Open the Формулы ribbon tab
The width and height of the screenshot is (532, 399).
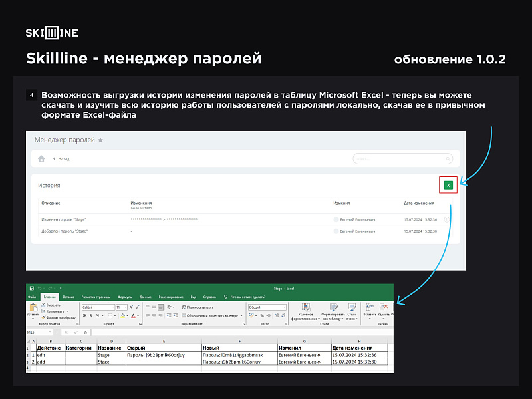124,297
